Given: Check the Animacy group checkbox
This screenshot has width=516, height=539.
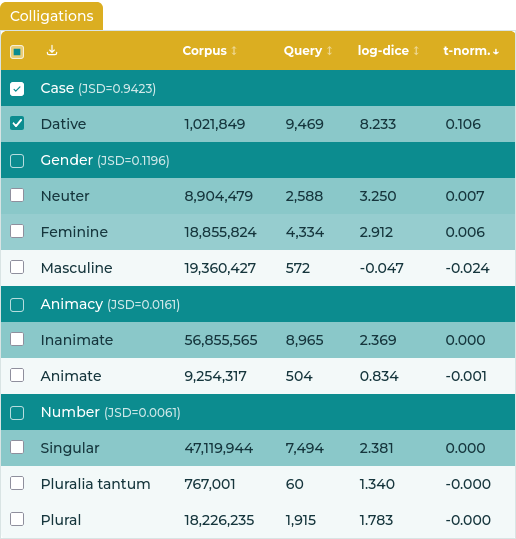Looking at the screenshot, I should coord(17,305).
